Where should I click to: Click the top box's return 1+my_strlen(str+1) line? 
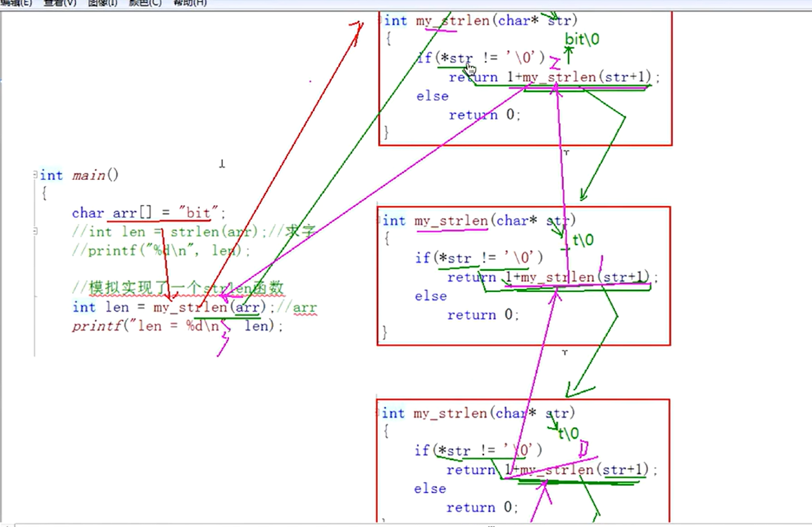click(554, 77)
